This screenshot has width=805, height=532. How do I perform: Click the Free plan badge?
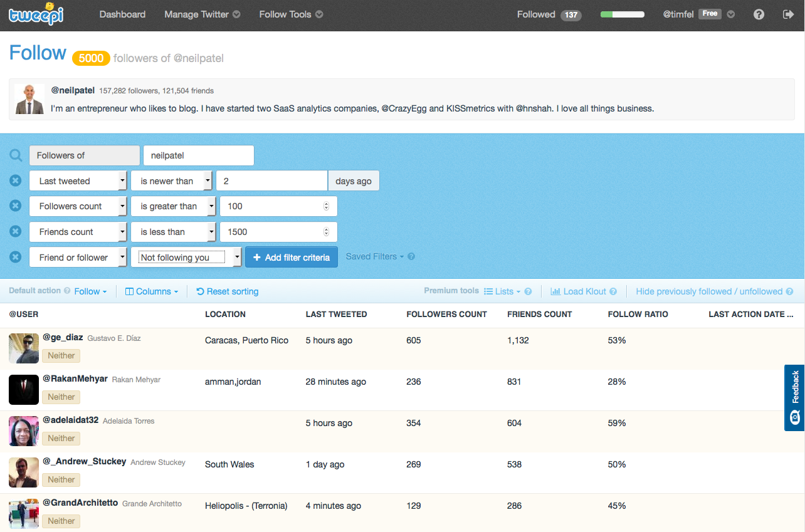click(710, 14)
